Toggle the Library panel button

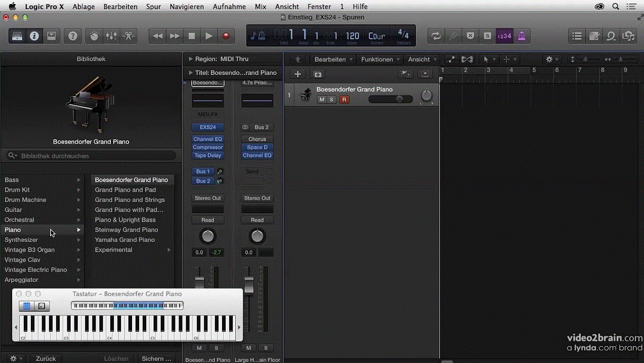(x=17, y=36)
